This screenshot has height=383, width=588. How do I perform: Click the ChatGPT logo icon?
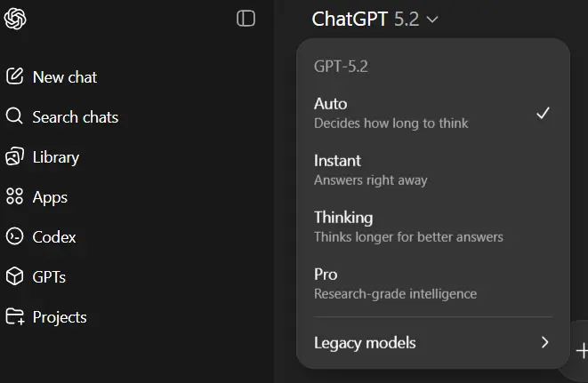click(x=15, y=19)
